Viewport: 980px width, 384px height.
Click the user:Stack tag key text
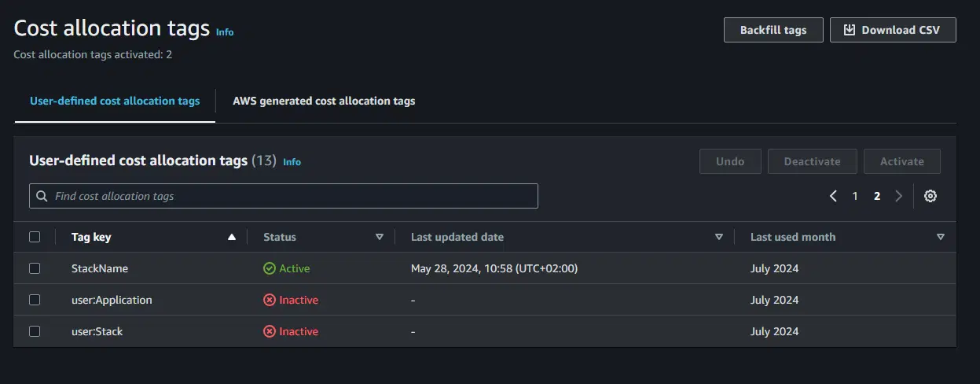click(97, 331)
